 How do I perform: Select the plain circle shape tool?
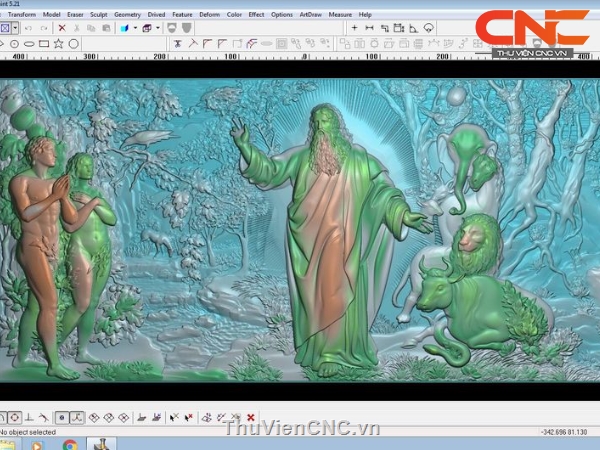click(73, 44)
